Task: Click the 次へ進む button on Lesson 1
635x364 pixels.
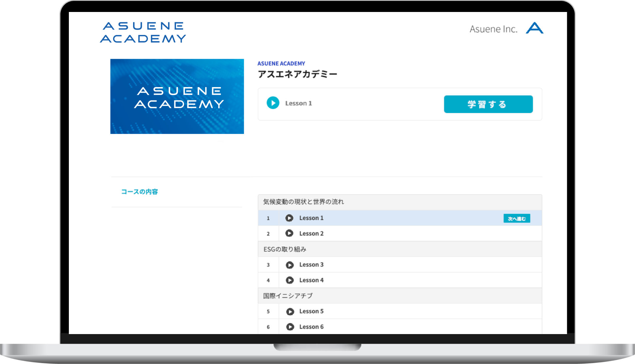Action: (516, 218)
